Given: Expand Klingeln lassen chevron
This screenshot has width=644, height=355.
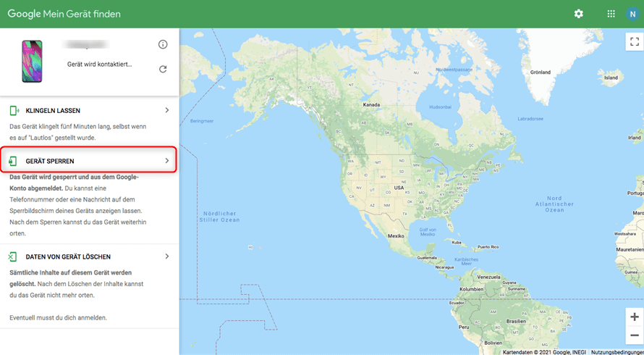Looking at the screenshot, I should [167, 110].
